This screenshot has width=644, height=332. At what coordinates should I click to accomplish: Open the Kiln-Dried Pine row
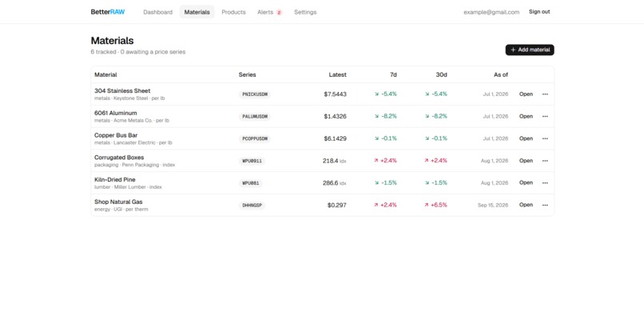coord(526,182)
